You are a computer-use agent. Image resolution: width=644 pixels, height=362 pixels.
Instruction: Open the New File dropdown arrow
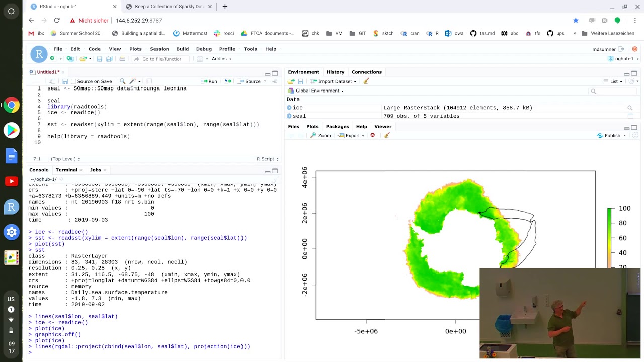60,59
